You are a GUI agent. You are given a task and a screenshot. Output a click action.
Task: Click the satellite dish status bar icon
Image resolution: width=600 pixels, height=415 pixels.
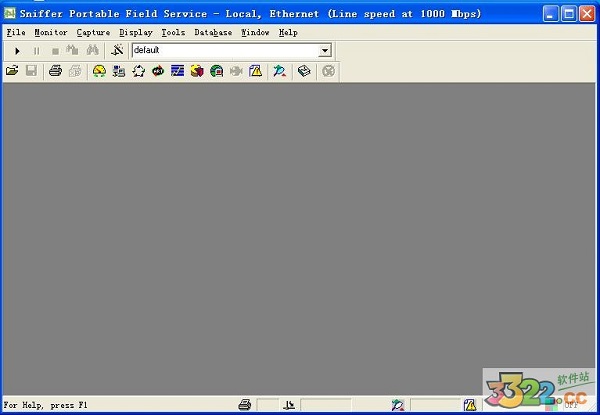point(289,405)
